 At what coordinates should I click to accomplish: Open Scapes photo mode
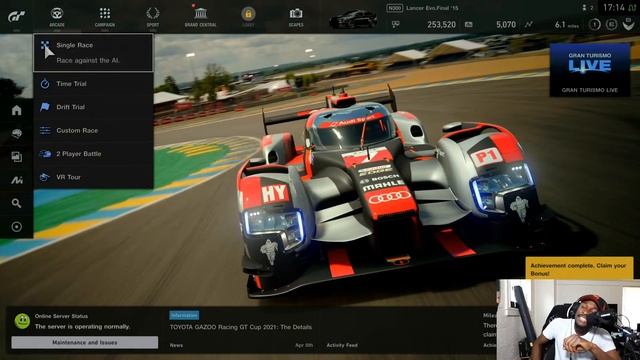tap(296, 17)
